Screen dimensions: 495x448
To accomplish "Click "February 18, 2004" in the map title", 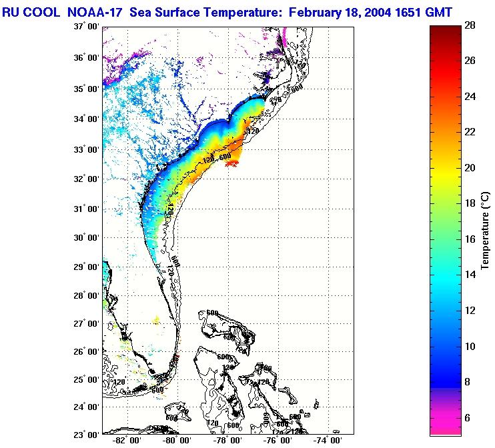I will [x=352, y=12].
